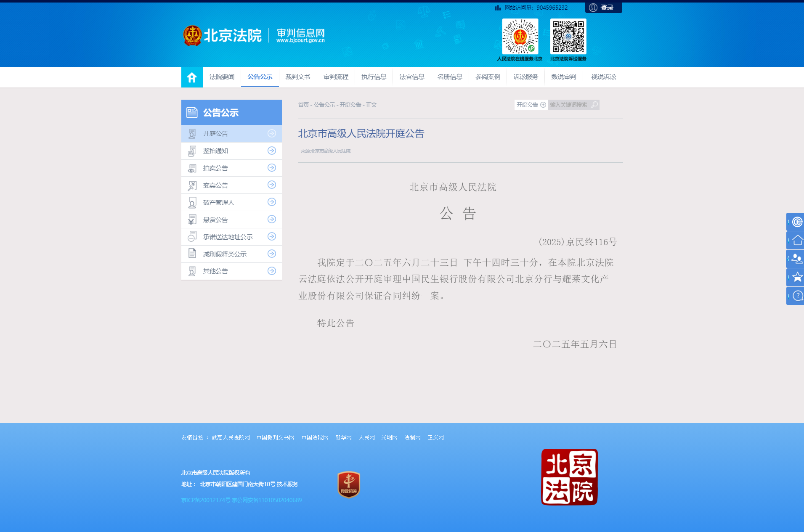Click the 党政机关 badge icon in footer
The image size is (804, 532).
point(348,484)
